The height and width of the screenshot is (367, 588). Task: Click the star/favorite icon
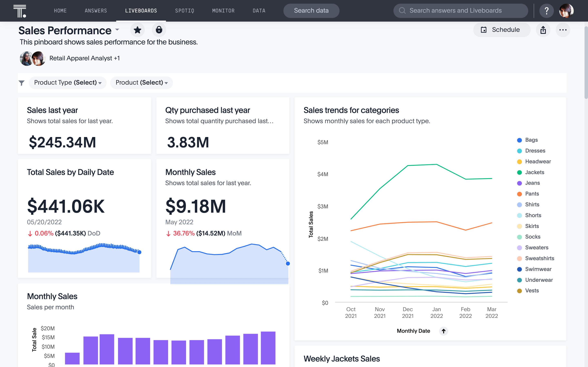(x=138, y=30)
